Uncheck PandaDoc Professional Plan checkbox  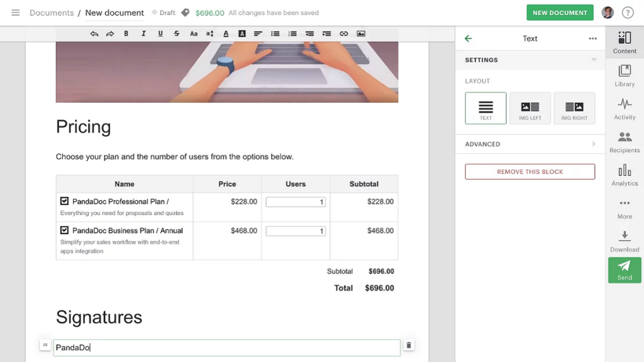click(64, 201)
